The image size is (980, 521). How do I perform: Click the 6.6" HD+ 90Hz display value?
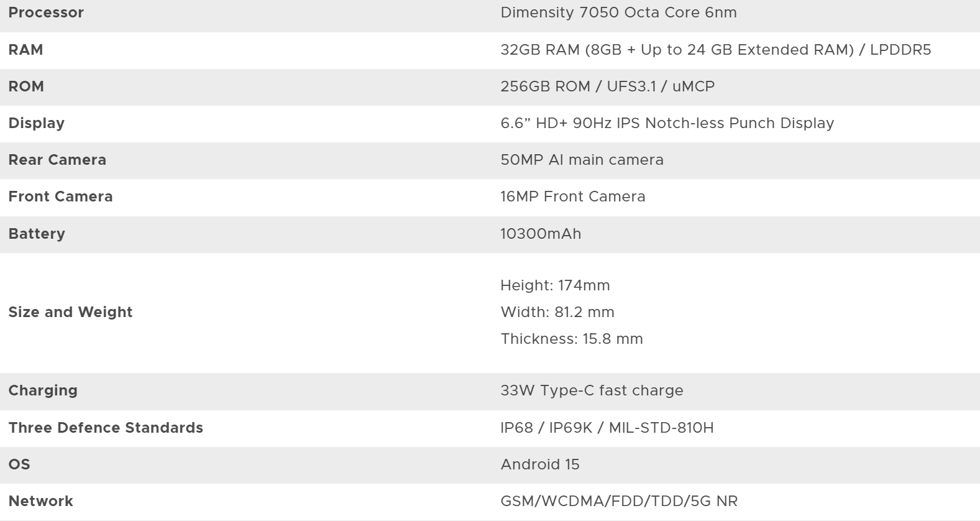click(667, 123)
